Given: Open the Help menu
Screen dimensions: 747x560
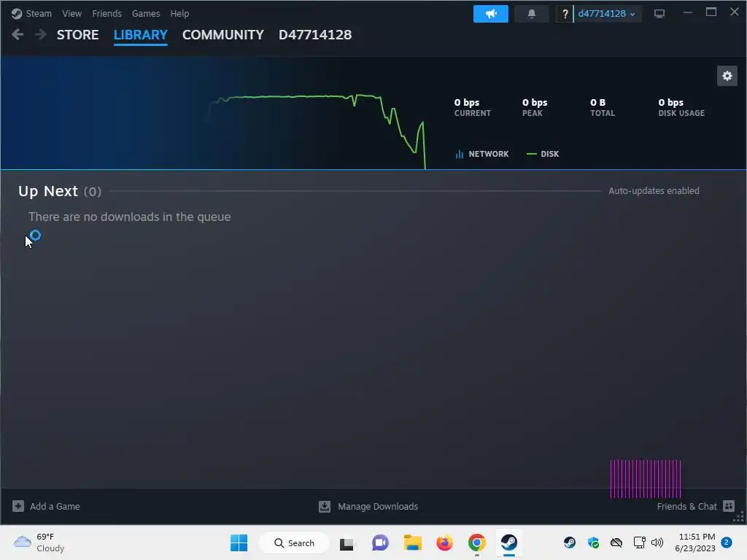Looking at the screenshot, I should point(179,13).
